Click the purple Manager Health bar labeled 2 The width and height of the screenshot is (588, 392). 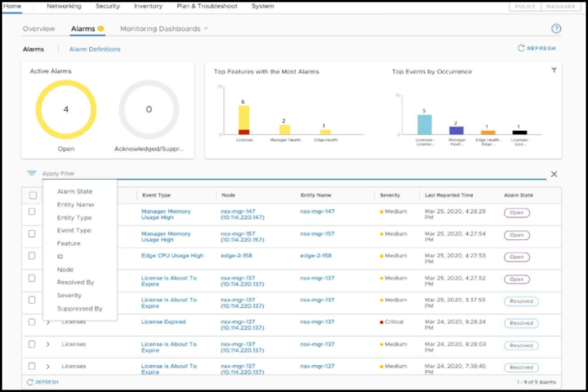[457, 131]
